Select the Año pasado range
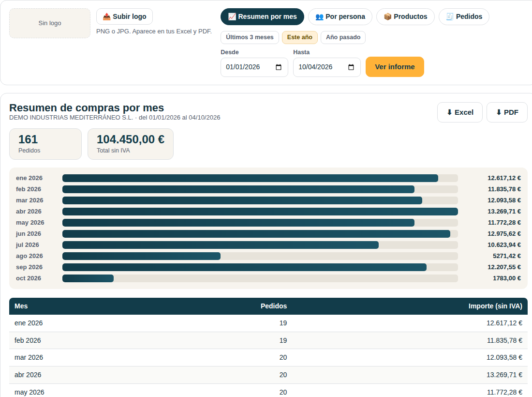532x397 pixels. click(343, 37)
